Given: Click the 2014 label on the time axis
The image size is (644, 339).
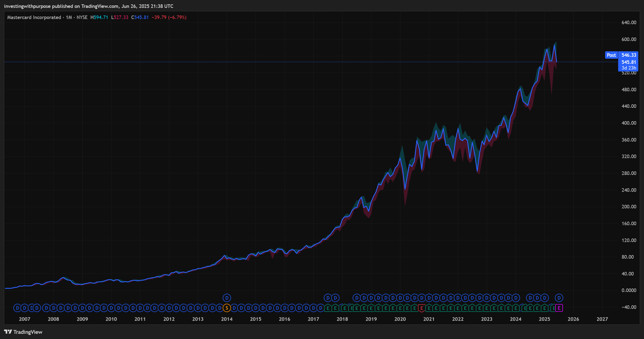Looking at the screenshot, I should click(227, 319).
